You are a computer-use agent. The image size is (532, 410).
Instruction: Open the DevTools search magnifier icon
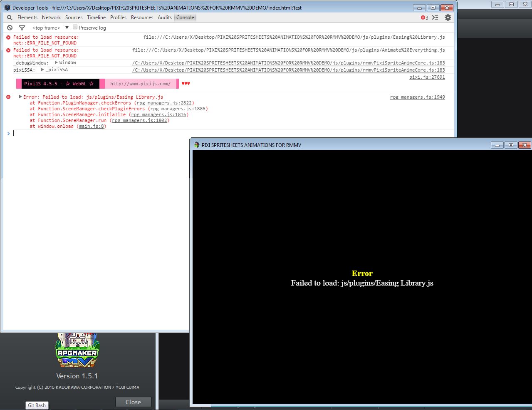(x=10, y=17)
